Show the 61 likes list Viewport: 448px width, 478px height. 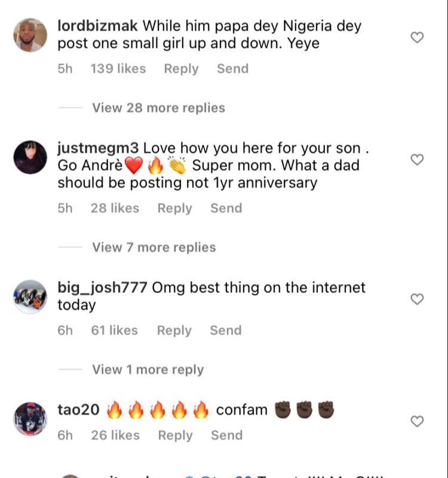point(115,330)
